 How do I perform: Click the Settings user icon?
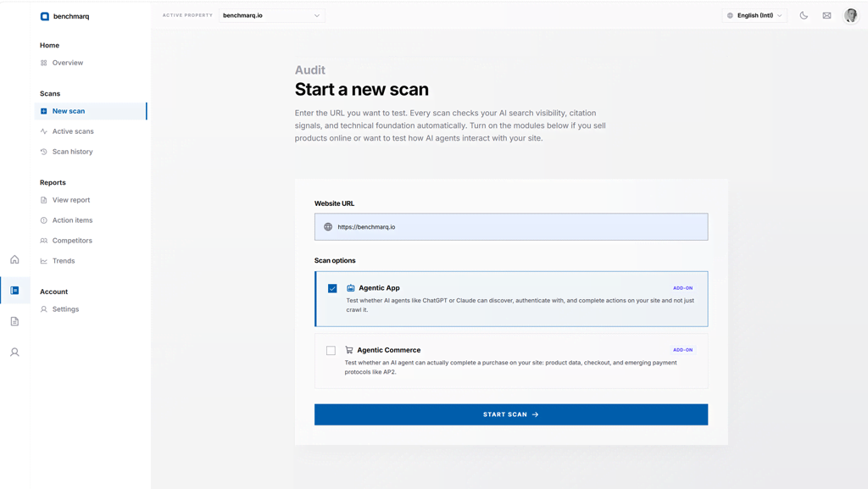pos(44,309)
